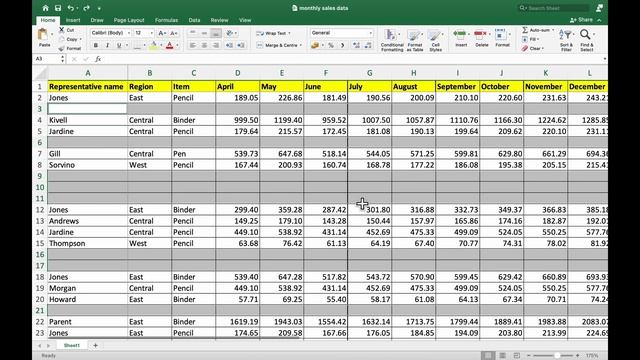Switch to the Draw tab
The height and width of the screenshot is (360, 640).
97,20
